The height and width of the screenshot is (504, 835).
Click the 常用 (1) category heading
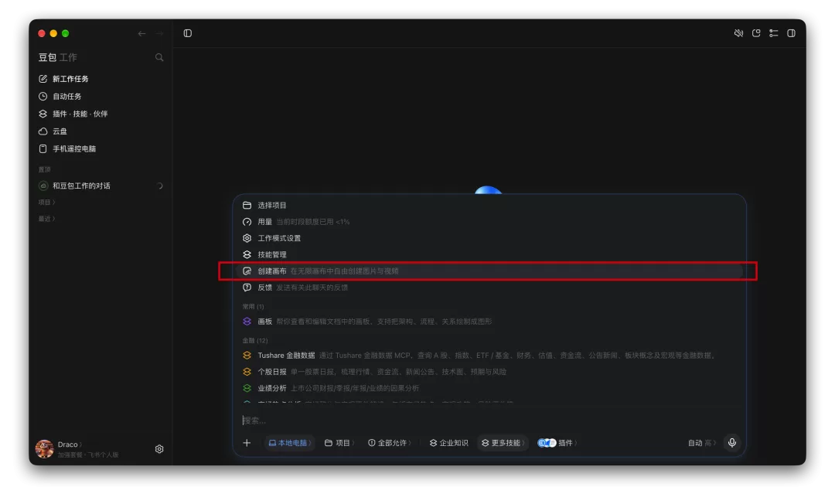(253, 307)
